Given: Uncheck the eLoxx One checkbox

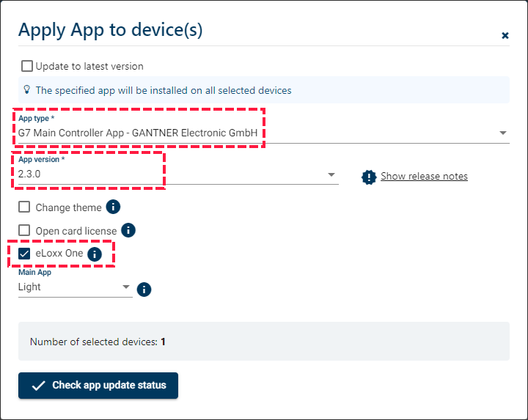Looking at the screenshot, I should pos(24,254).
